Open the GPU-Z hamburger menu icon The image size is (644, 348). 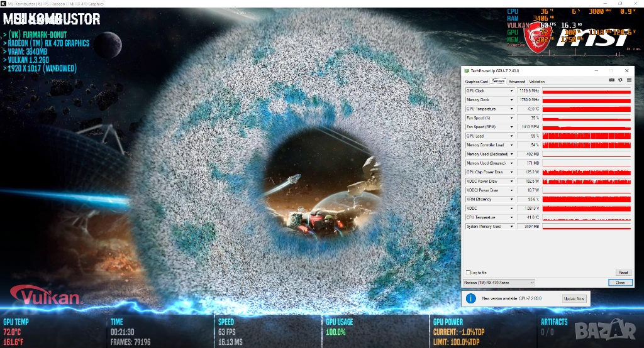pyautogui.click(x=628, y=80)
